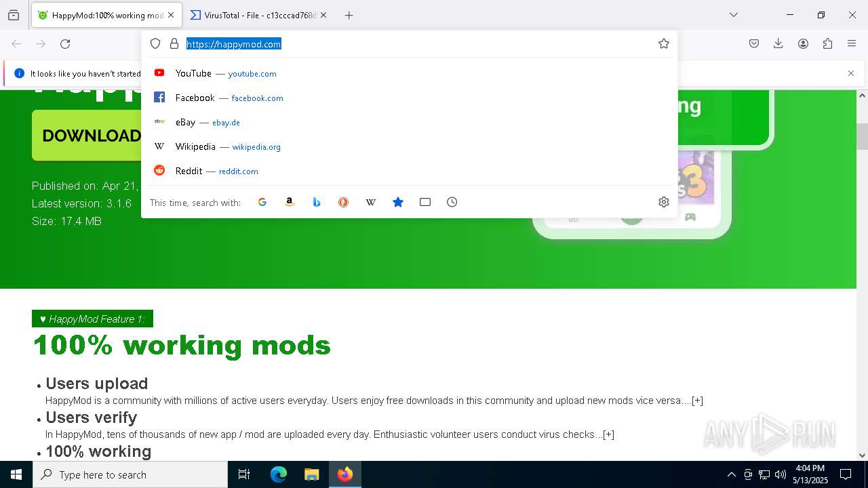Expand the list all tabs dropdown
This screenshot has height=488, width=868.
coord(734,15)
